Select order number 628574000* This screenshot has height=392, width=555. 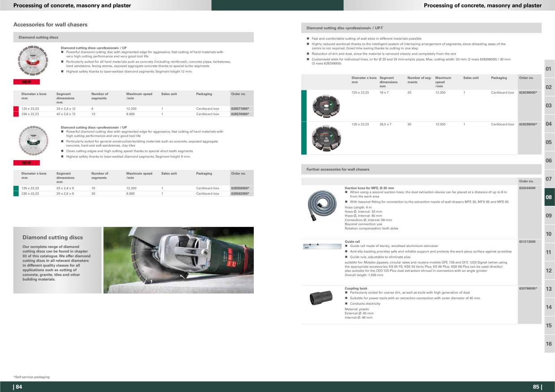point(240,114)
